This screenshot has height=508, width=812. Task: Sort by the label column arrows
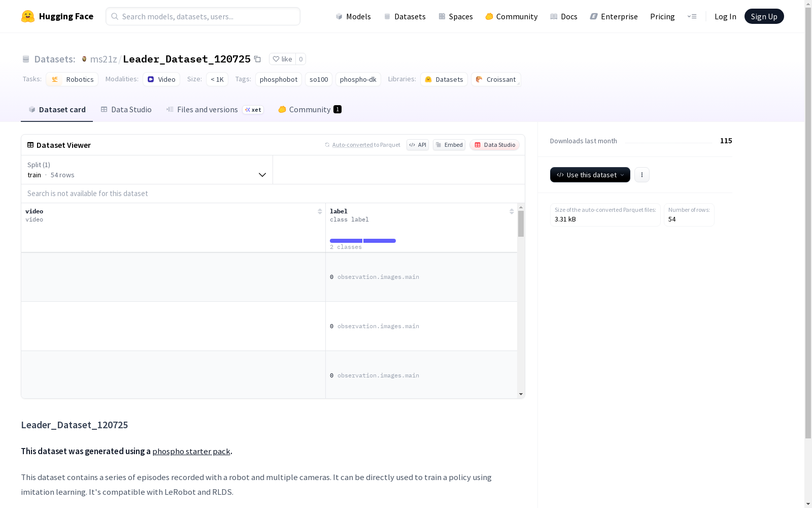(x=512, y=211)
